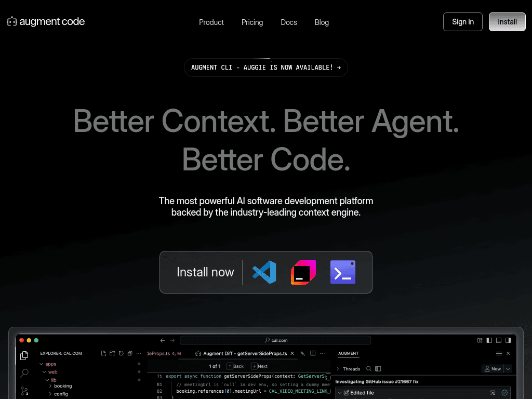Switch to the AUGMENT panel tab

click(x=348, y=353)
